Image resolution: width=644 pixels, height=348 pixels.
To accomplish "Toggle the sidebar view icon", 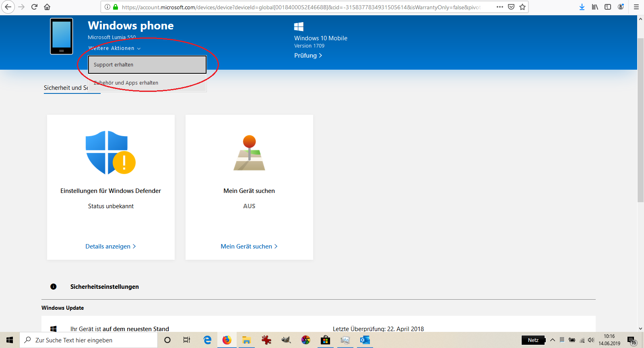I will 608,7.
